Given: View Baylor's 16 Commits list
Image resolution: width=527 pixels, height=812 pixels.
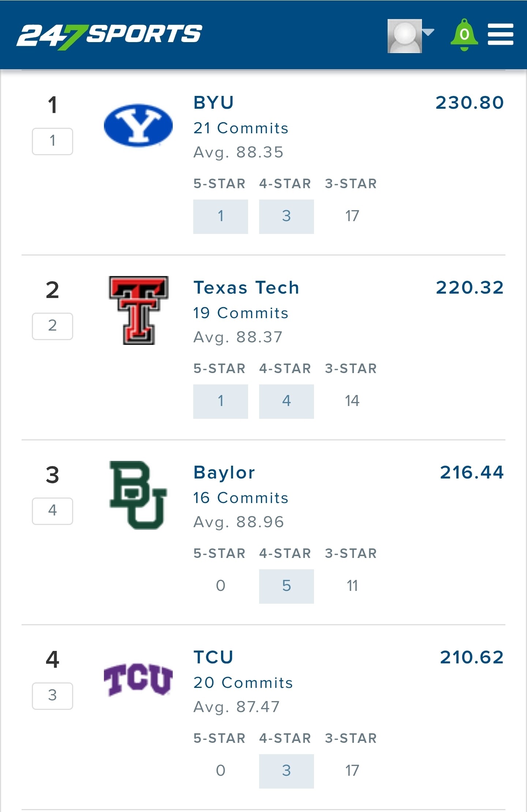Looking at the screenshot, I should 241,498.
